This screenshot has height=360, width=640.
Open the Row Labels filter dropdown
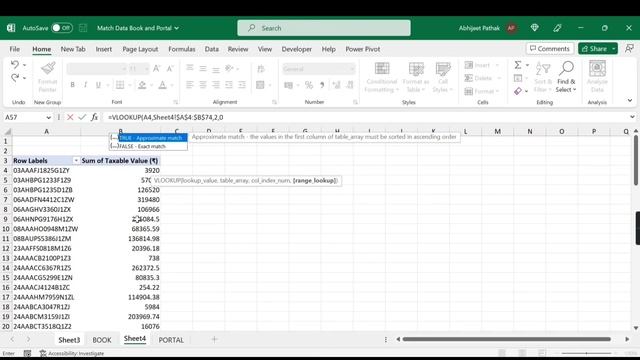click(76, 160)
